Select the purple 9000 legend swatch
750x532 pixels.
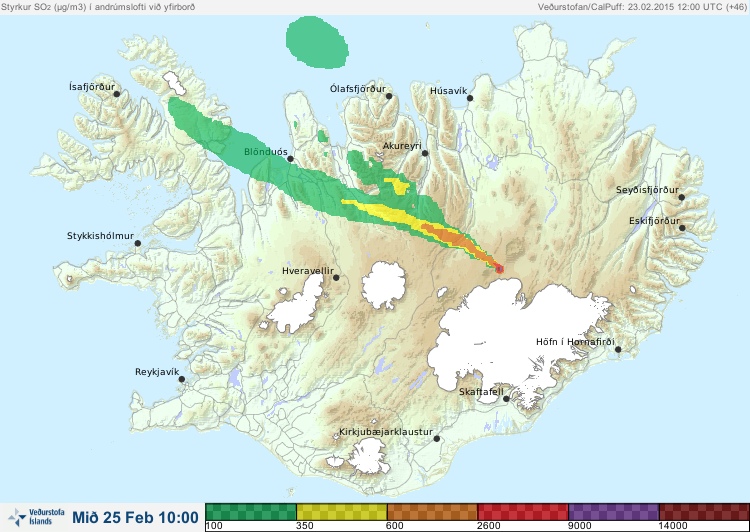pos(614,512)
